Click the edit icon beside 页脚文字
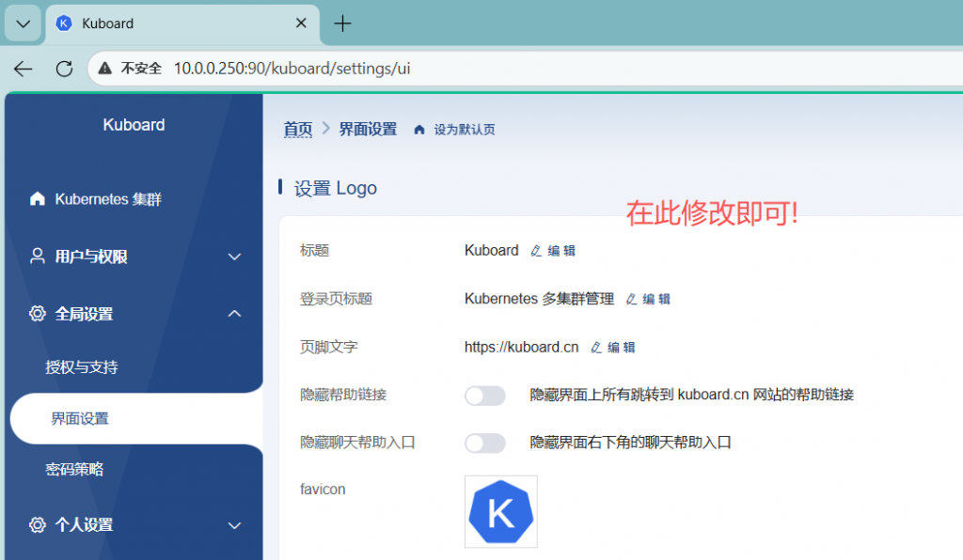This screenshot has width=963, height=560. (x=596, y=348)
